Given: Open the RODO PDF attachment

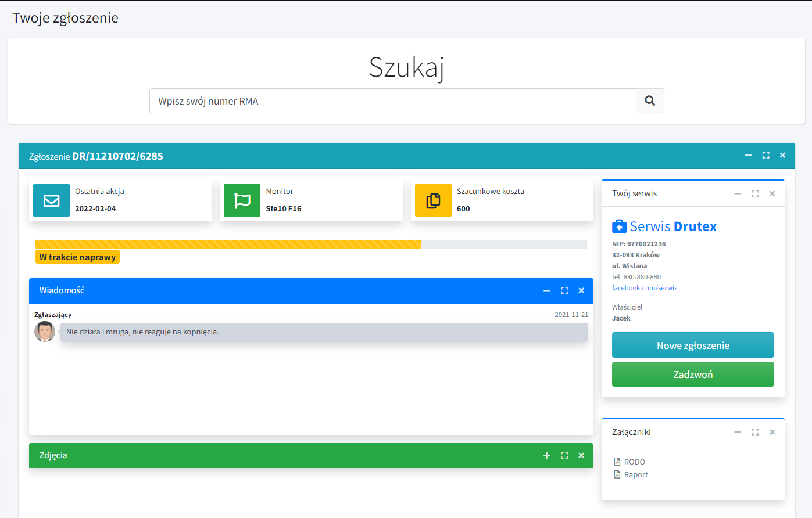Looking at the screenshot, I should tap(635, 462).
